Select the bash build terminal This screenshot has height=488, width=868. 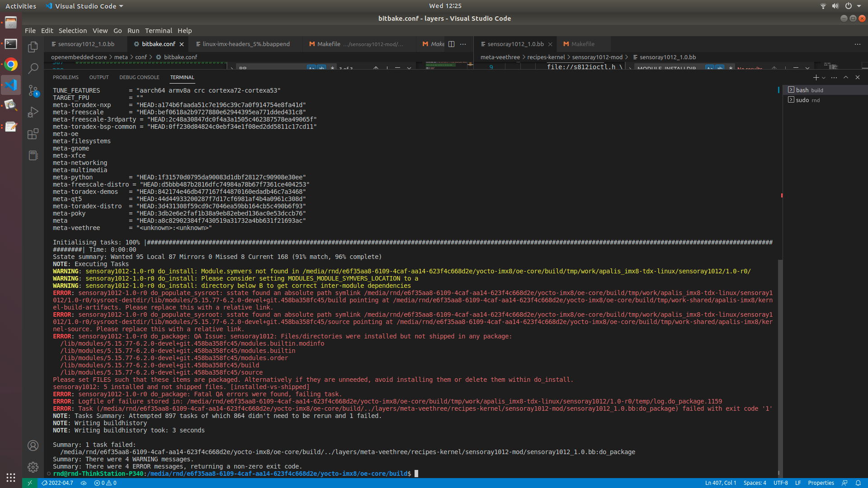(825, 90)
